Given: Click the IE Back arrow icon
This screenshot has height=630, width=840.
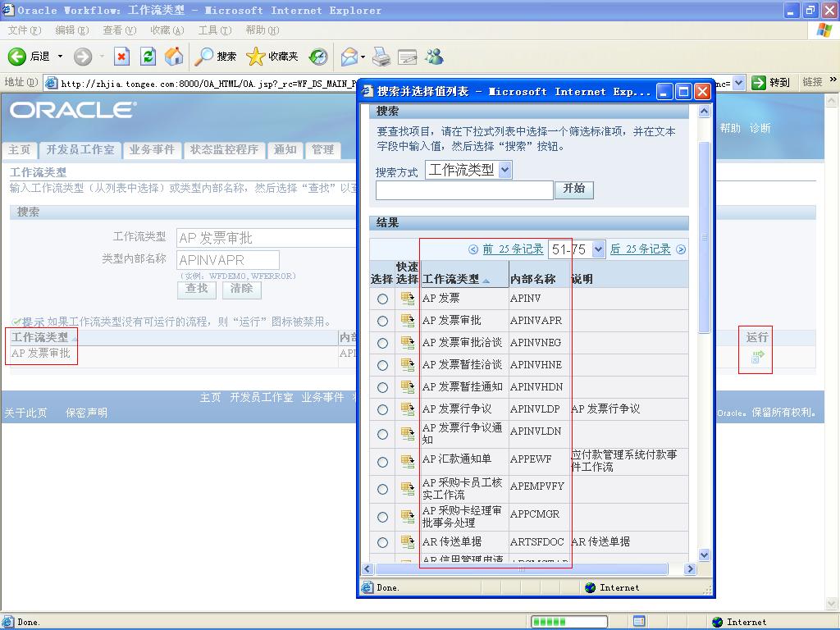Looking at the screenshot, I should (x=16, y=57).
